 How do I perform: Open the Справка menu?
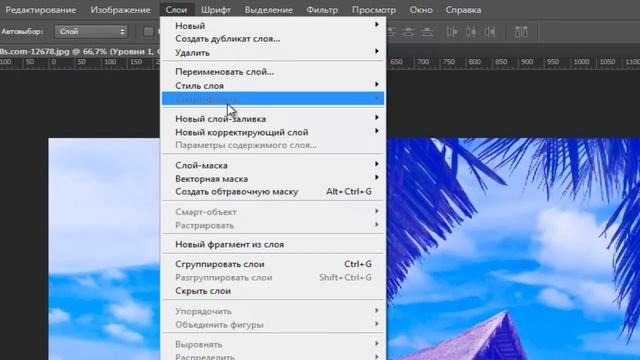click(463, 10)
